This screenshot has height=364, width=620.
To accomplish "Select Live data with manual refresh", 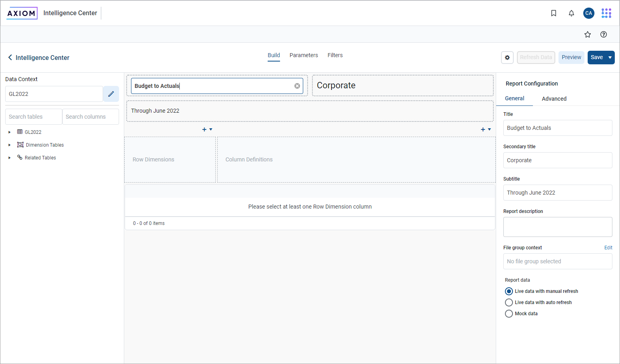I will click(x=509, y=291).
